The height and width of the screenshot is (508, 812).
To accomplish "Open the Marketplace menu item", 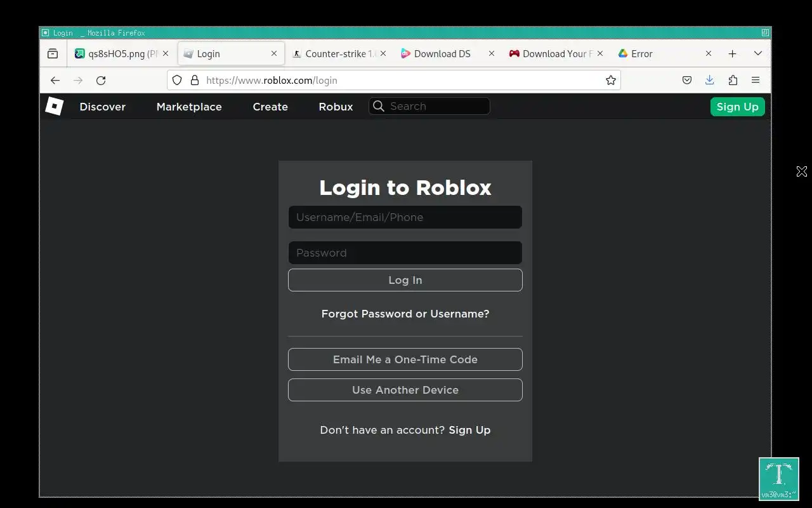I will pyautogui.click(x=189, y=107).
